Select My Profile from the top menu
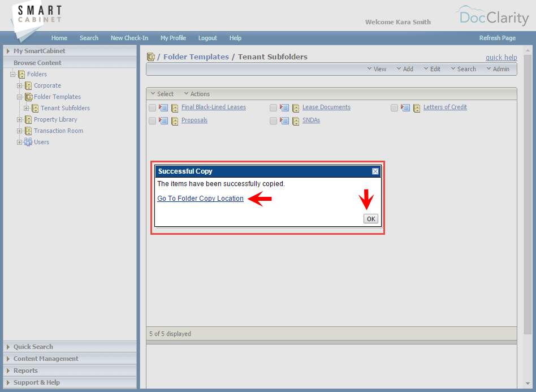 pyautogui.click(x=173, y=38)
